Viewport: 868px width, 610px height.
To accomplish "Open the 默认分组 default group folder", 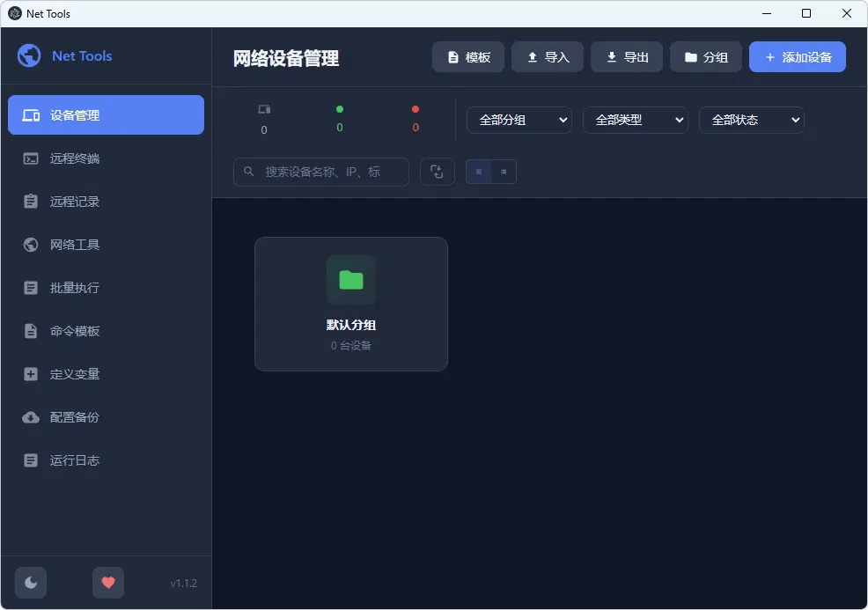I will [350, 303].
